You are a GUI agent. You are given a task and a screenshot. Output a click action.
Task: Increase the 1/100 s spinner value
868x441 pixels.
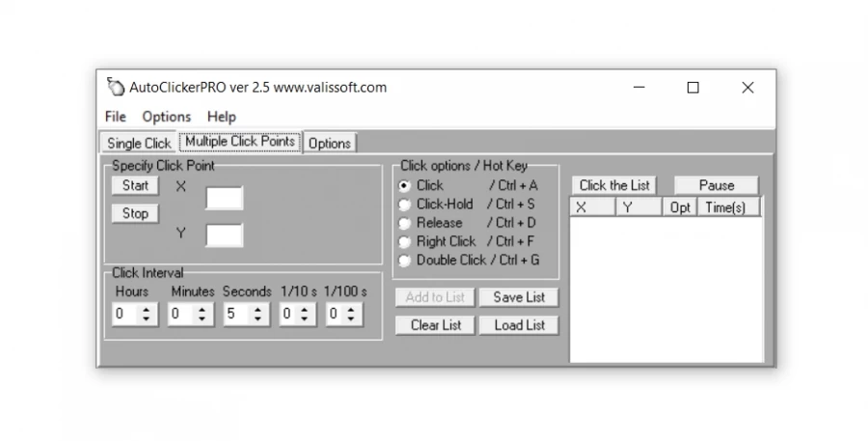click(351, 310)
